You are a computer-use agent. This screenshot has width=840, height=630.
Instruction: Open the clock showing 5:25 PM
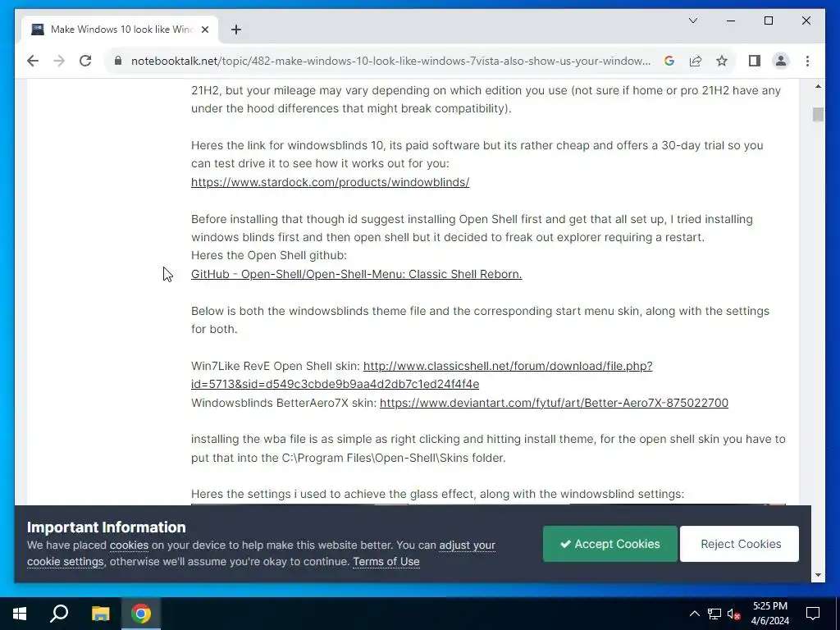pos(770,614)
